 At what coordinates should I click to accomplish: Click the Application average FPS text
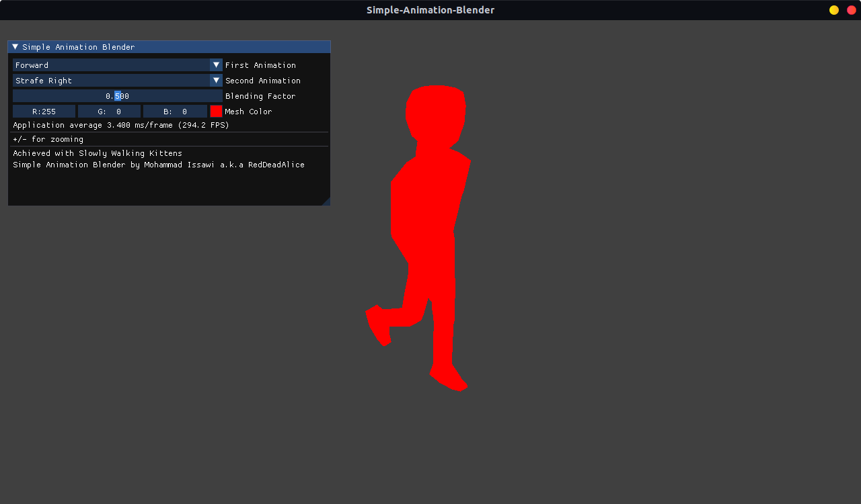coord(121,125)
